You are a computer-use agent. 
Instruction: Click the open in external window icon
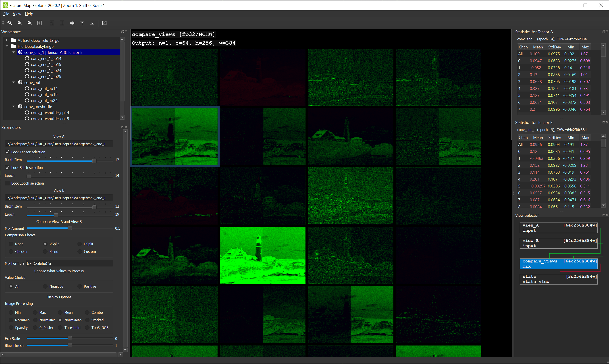tap(104, 23)
